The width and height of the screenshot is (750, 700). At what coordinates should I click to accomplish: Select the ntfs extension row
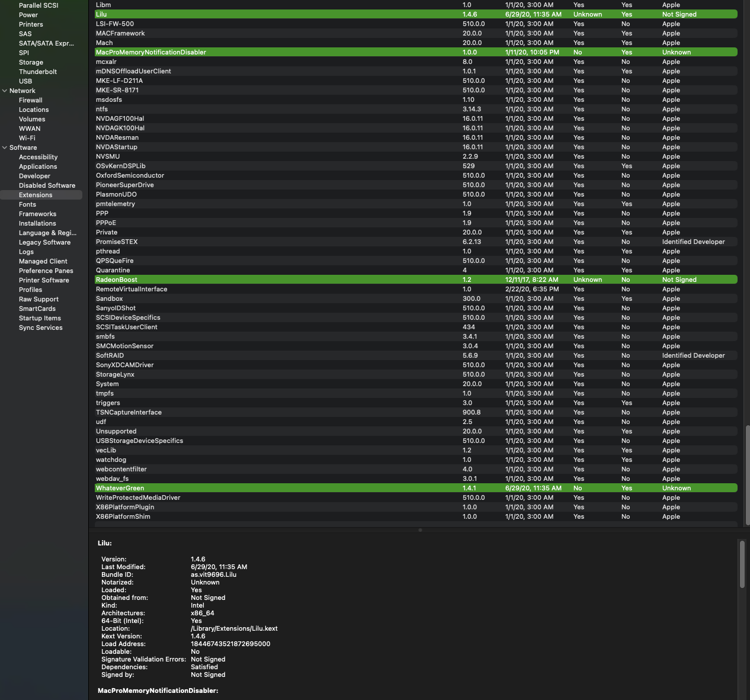click(x=416, y=109)
